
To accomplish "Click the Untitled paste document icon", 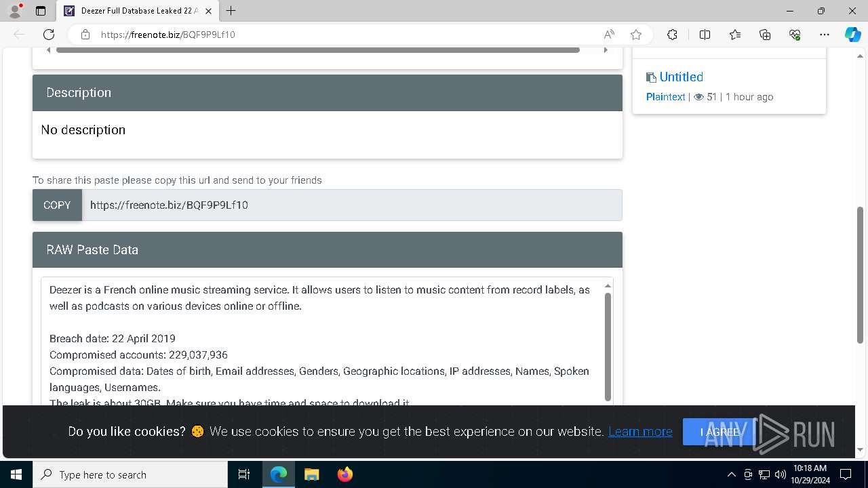I will (651, 77).
